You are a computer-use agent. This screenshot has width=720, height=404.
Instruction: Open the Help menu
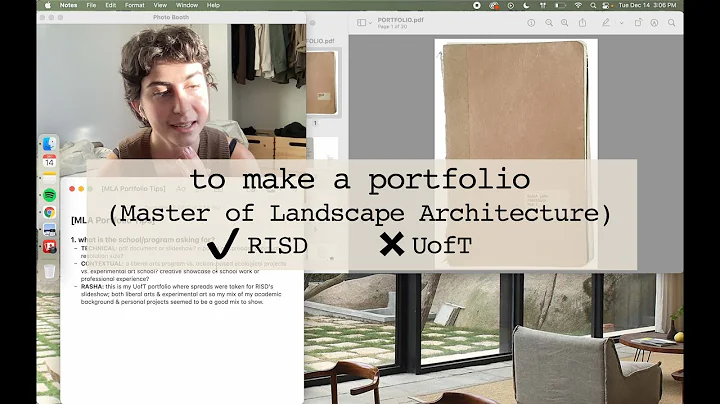[x=213, y=5]
